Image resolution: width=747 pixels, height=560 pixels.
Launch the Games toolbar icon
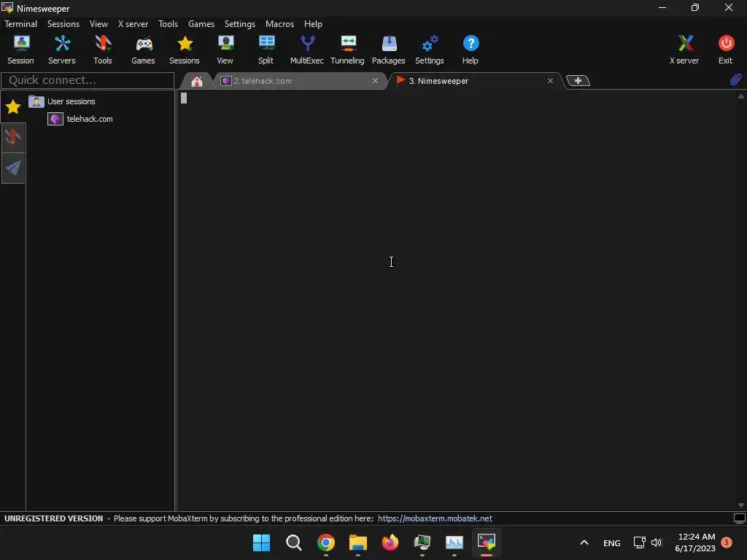coord(144,50)
